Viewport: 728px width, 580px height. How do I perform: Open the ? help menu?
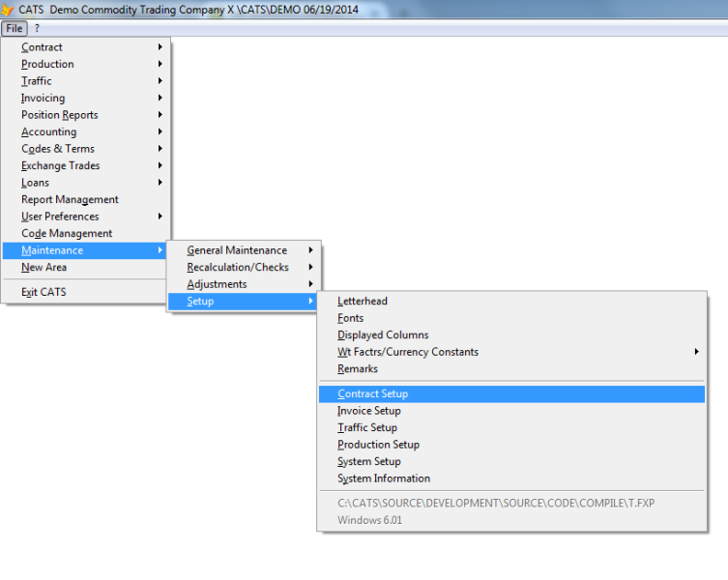(x=37, y=28)
